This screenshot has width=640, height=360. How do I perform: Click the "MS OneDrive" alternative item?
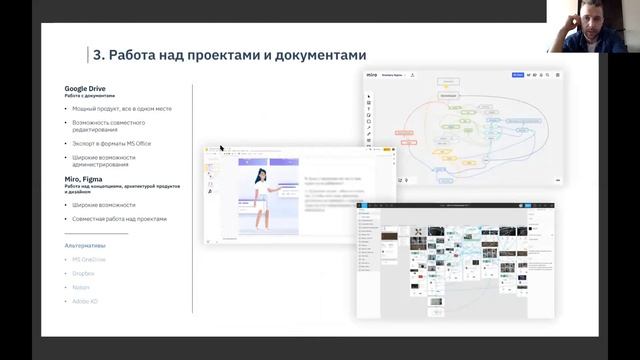(89, 260)
